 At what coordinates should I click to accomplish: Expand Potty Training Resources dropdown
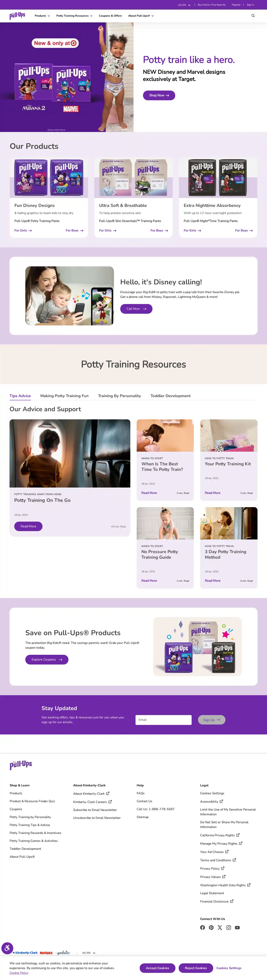click(74, 16)
